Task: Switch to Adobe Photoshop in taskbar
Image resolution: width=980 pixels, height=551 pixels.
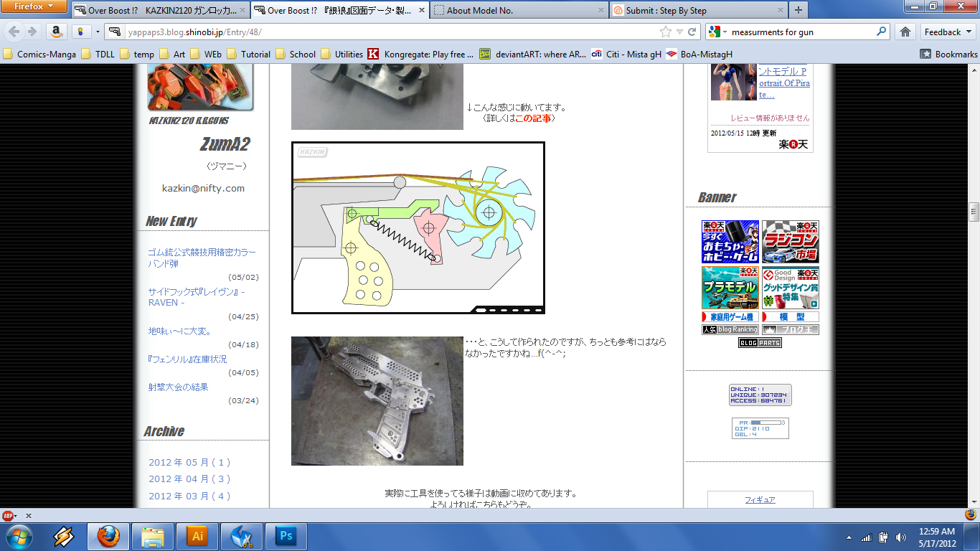Action: click(x=286, y=537)
